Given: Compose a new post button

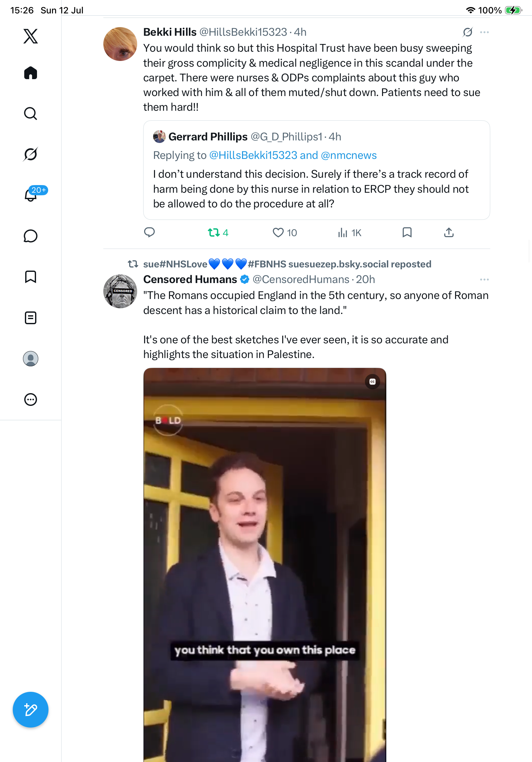Looking at the screenshot, I should [x=31, y=710].
